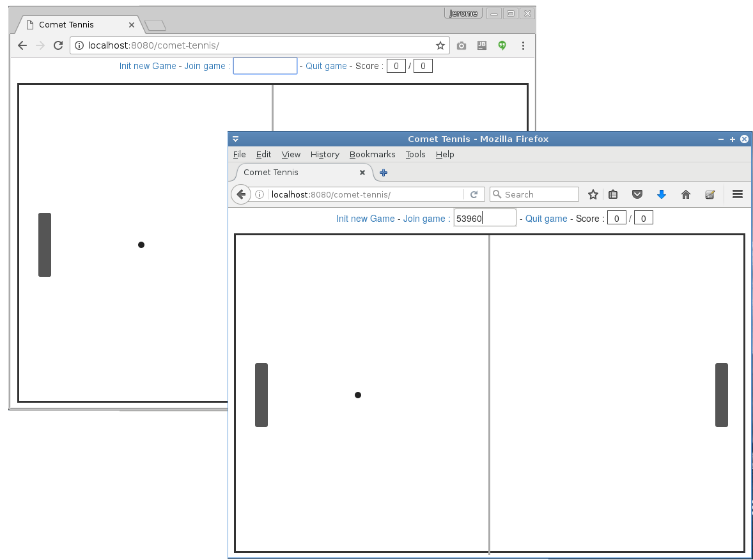Click the Firefox home icon
Image resolution: width=753 pixels, height=560 pixels.
(x=686, y=194)
